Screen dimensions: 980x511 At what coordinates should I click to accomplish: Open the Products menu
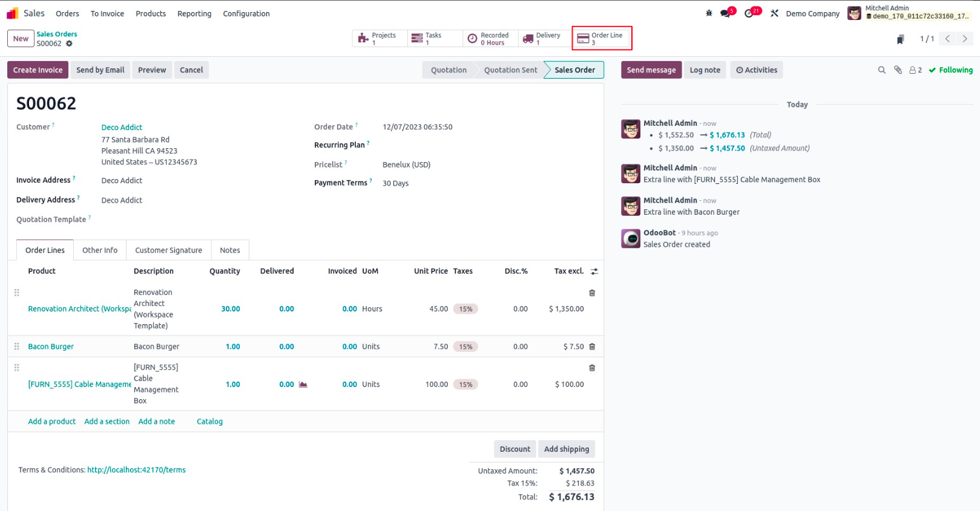(x=151, y=13)
